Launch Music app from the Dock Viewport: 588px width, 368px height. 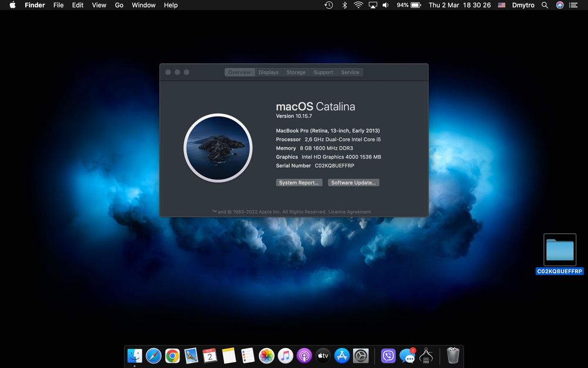pos(285,355)
